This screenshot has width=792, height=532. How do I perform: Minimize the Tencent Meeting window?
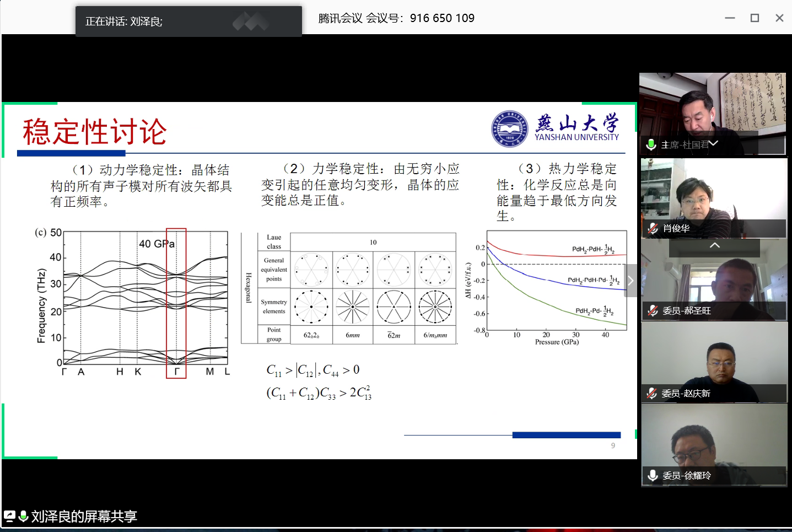730,18
